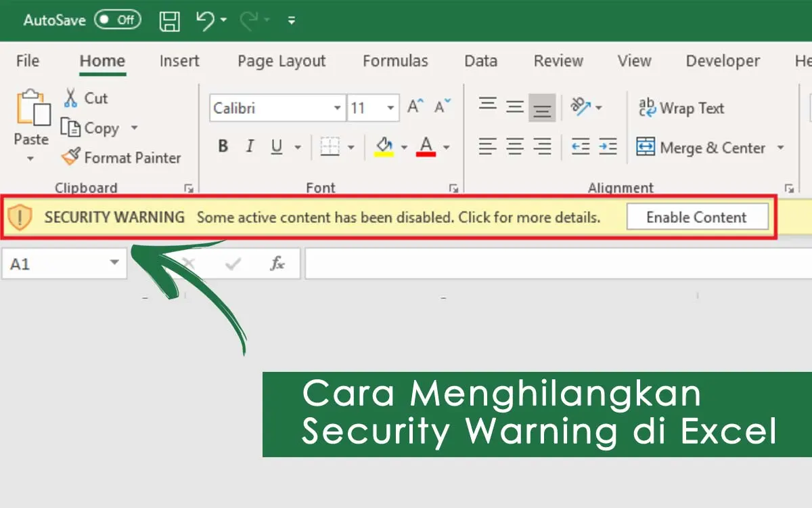Screen dimensions: 812x508
Task: Click the Bottom Align icon
Action: pyautogui.click(x=542, y=108)
